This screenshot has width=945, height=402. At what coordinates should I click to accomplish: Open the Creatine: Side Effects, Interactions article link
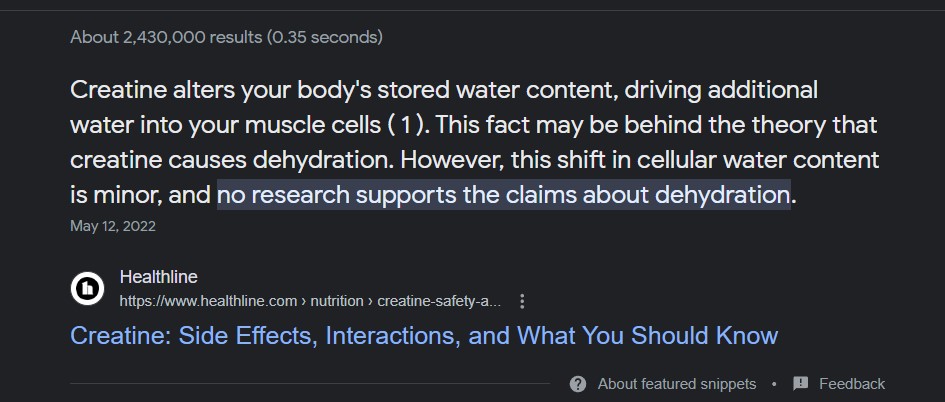[424, 335]
